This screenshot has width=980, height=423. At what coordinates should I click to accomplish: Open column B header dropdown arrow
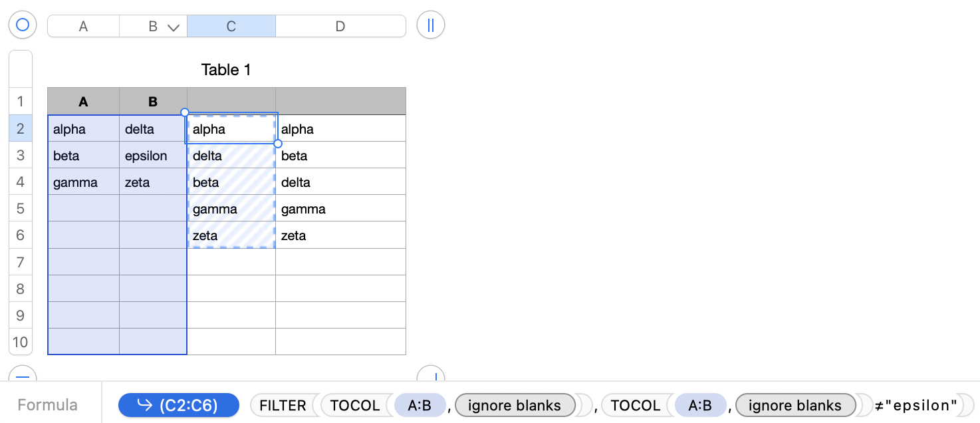coord(174,27)
